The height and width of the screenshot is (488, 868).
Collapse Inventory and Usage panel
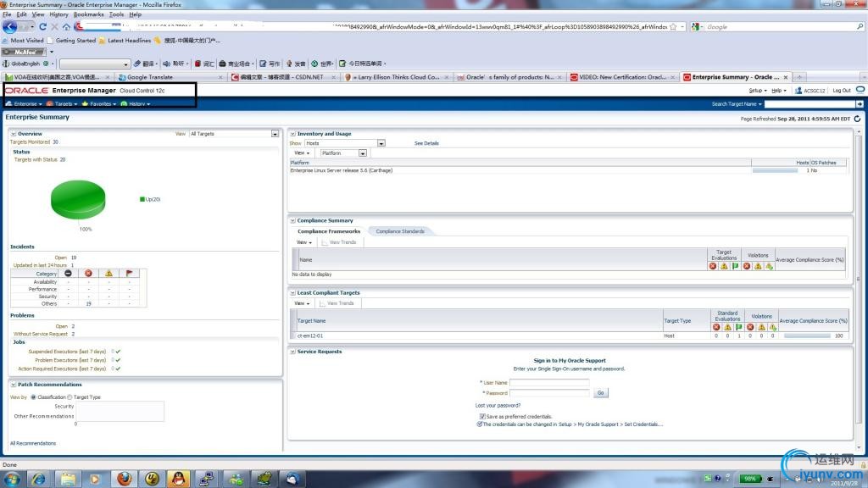point(292,134)
